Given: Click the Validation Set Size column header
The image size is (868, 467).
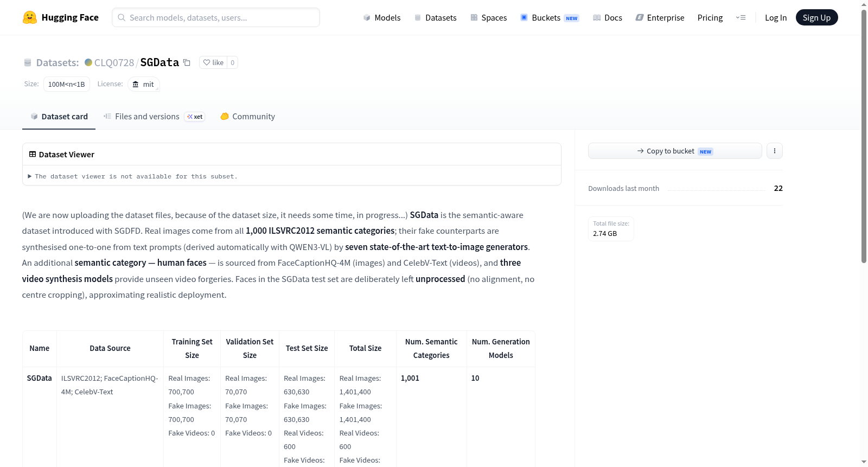Looking at the screenshot, I should point(250,348).
